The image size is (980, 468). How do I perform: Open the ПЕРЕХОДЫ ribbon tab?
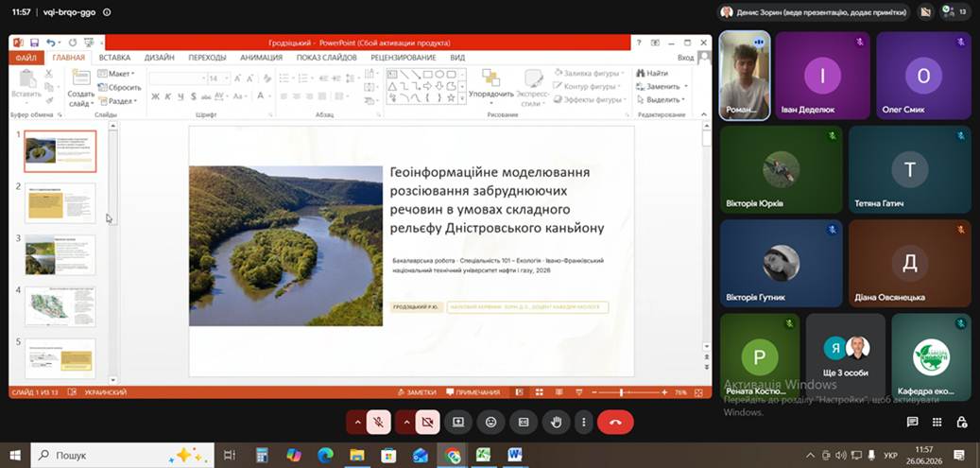pyautogui.click(x=208, y=58)
